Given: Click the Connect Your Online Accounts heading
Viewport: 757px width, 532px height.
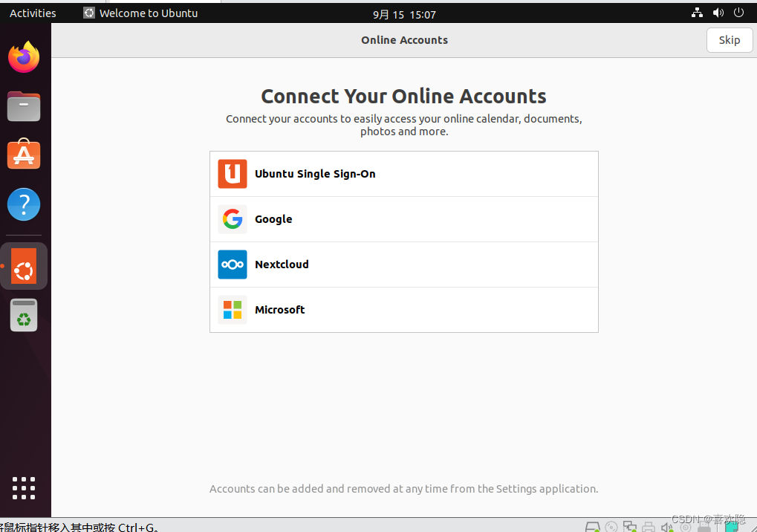Looking at the screenshot, I should (x=403, y=96).
